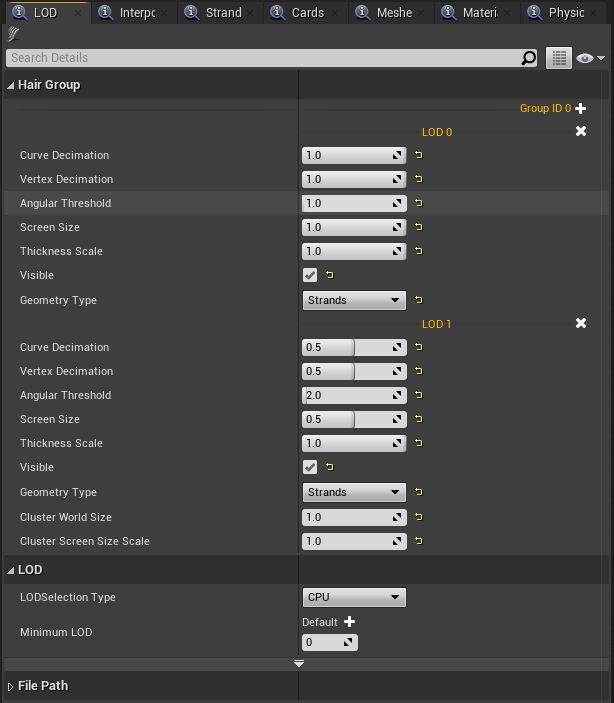Image resolution: width=614 pixels, height=703 pixels.
Task: Open LOD 0 Geometry Type dropdown
Action: coord(354,300)
